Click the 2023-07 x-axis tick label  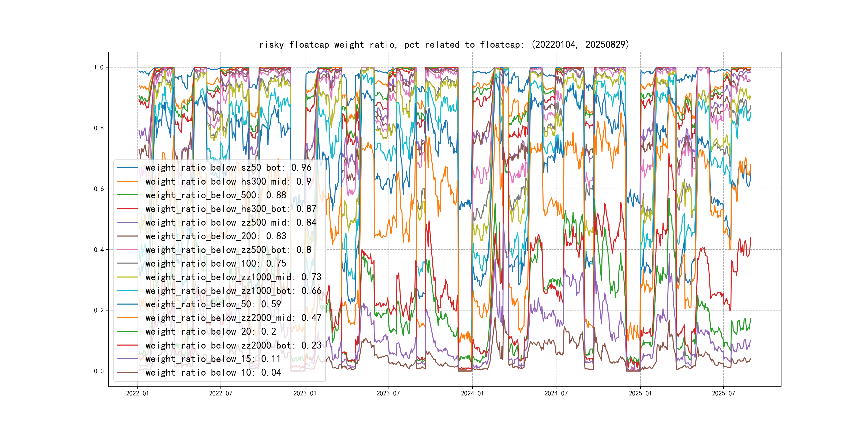click(x=388, y=393)
